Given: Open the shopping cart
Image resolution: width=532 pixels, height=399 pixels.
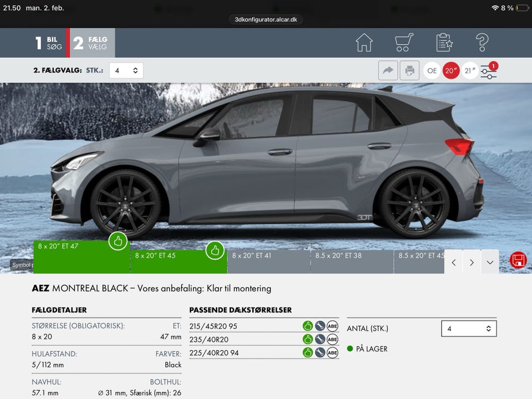Looking at the screenshot, I should (404, 43).
